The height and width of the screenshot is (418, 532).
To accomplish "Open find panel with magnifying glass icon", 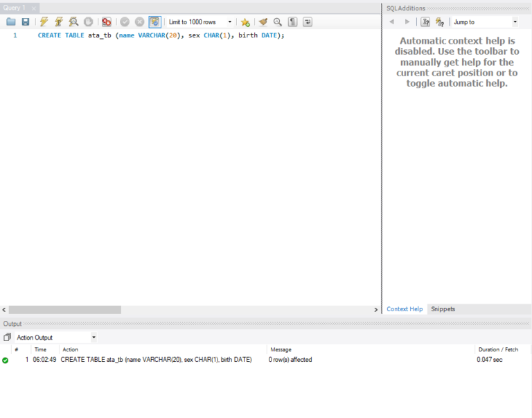I will coord(278,22).
